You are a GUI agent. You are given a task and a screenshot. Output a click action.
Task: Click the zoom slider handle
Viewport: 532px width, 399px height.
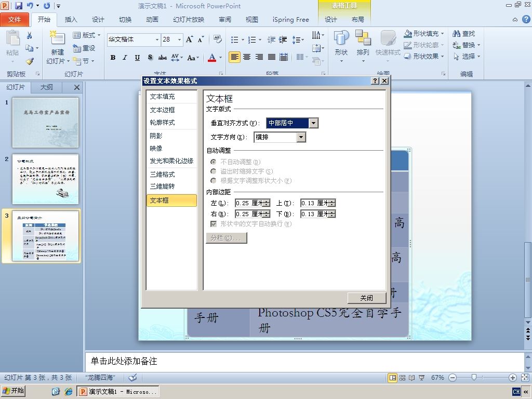pyautogui.click(x=474, y=378)
